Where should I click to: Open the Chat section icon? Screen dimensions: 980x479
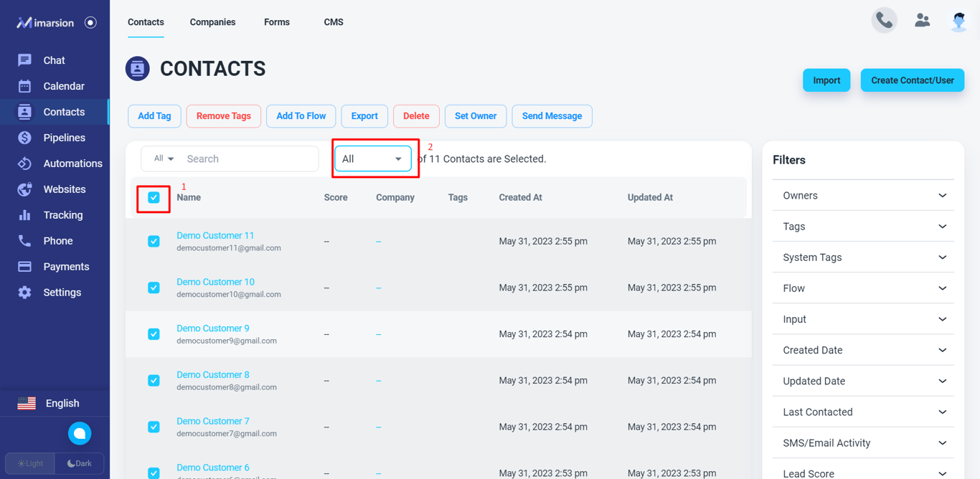click(24, 60)
